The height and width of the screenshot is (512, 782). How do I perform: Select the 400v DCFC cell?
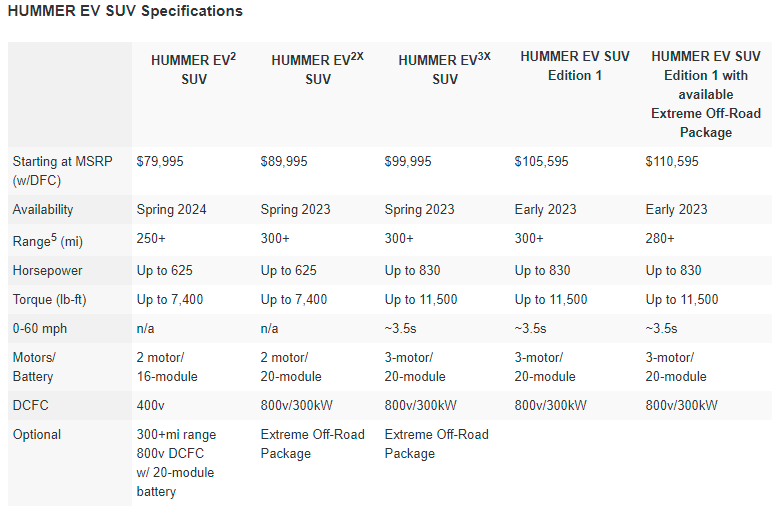pyautogui.click(x=153, y=405)
